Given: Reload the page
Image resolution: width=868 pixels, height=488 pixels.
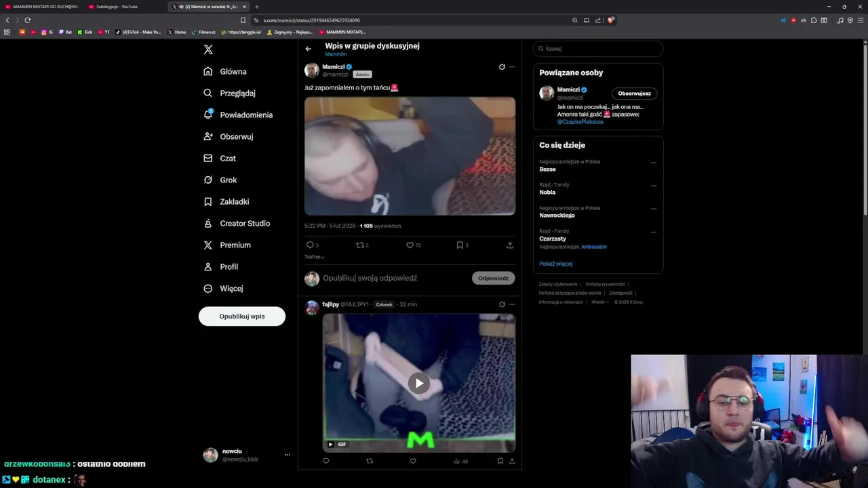Looking at the screenshot, I should tap(28, 20).
